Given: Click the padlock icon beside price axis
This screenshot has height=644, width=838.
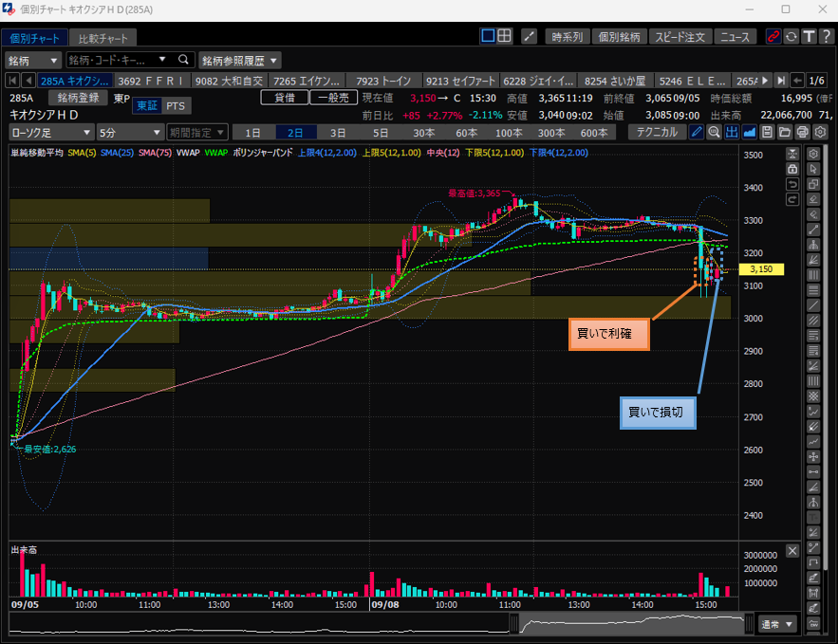Looking at the screenshot, I should coord(791,168).
